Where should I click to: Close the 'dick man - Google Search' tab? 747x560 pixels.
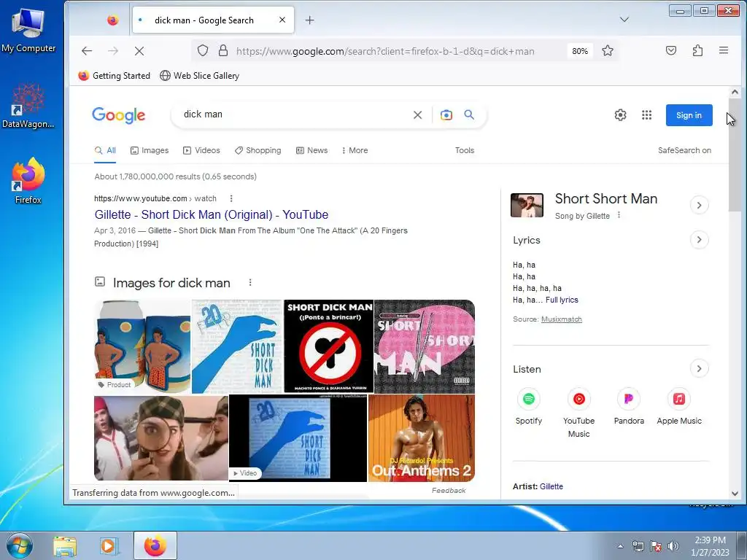[x=282, y=20]
